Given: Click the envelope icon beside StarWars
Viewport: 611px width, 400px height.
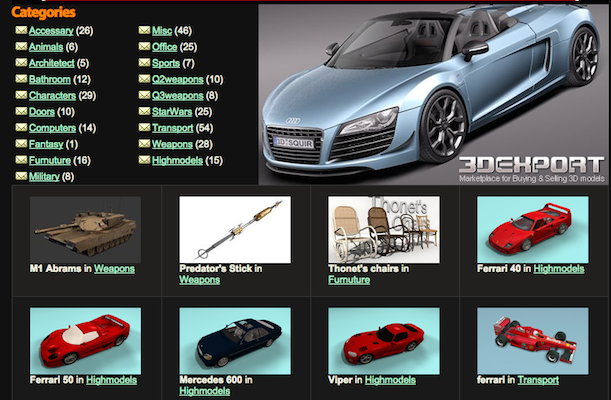Looking at the screenshot, I should [x=144, y=111].
